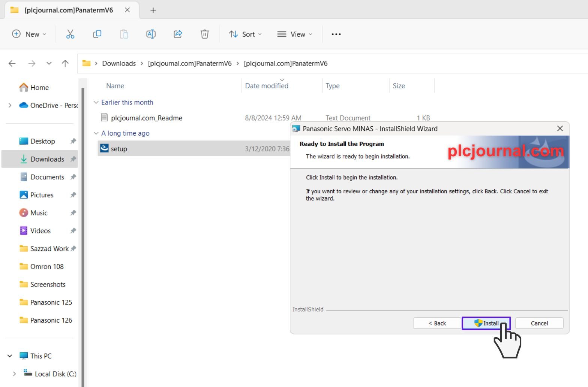Click the Copy icon in toolbar

tap(97, 34)
